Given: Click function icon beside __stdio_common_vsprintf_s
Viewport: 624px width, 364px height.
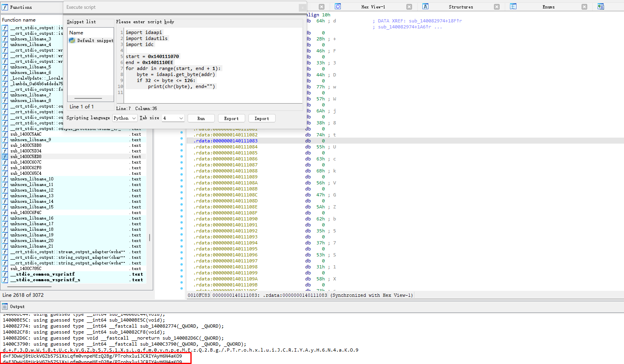Looking at the screenshot, I should (x=5, y=280).
